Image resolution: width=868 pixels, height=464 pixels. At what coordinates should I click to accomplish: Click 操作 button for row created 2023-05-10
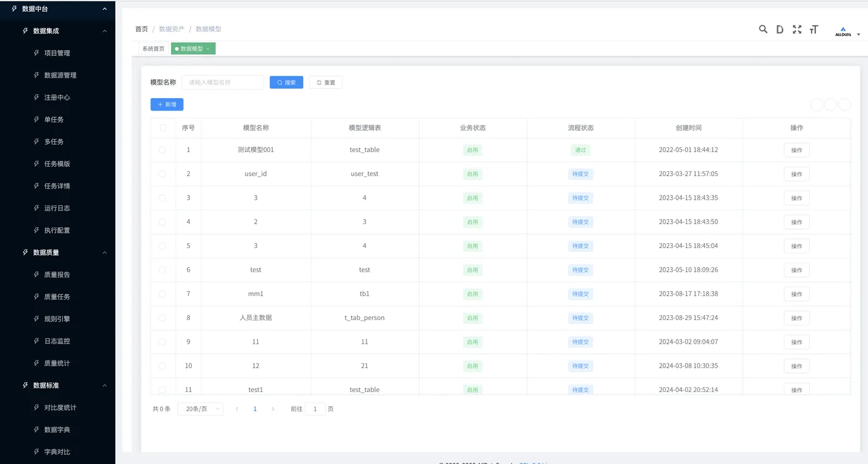point(797,270)
